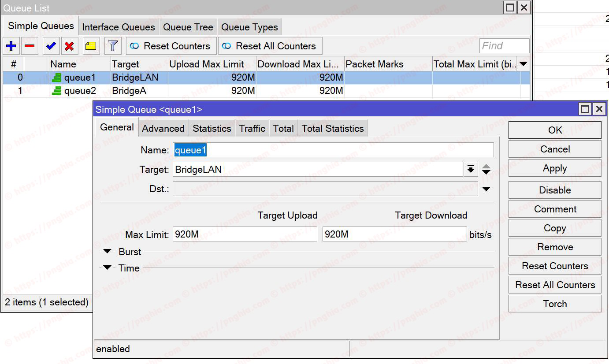Switch to Simple Queues tab
The height and width of the screenshot is (364, 609).
41,26
